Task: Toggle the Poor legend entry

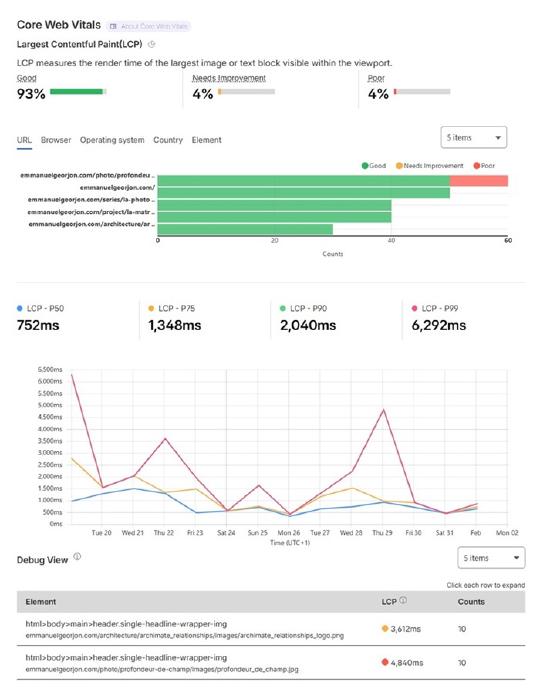Action: pos(484,166)
